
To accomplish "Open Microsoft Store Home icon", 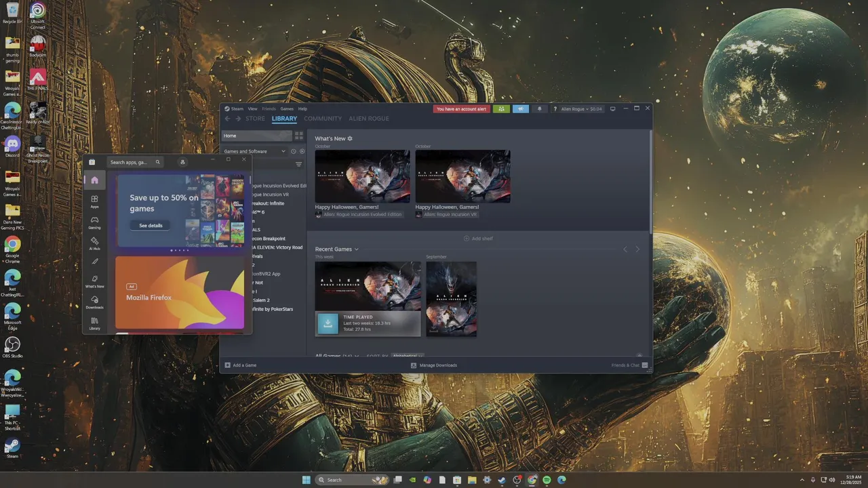I will coord(94,180).
